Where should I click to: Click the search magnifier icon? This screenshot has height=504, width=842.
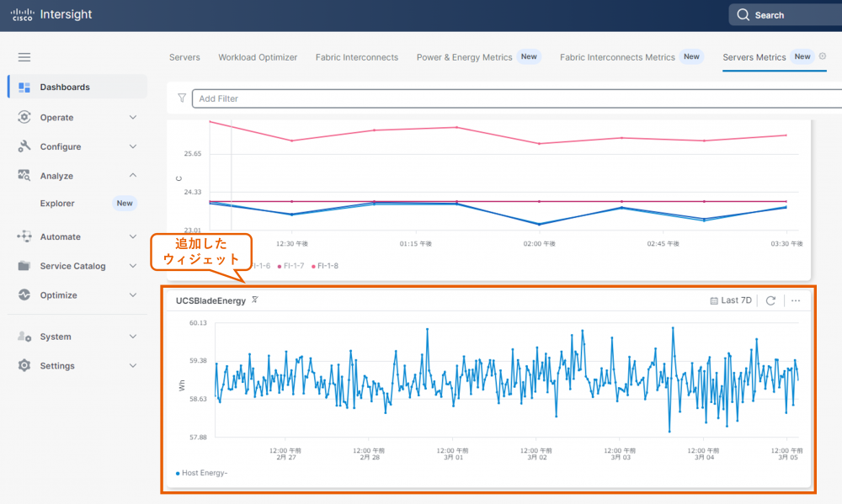click(x=743, y=15)
